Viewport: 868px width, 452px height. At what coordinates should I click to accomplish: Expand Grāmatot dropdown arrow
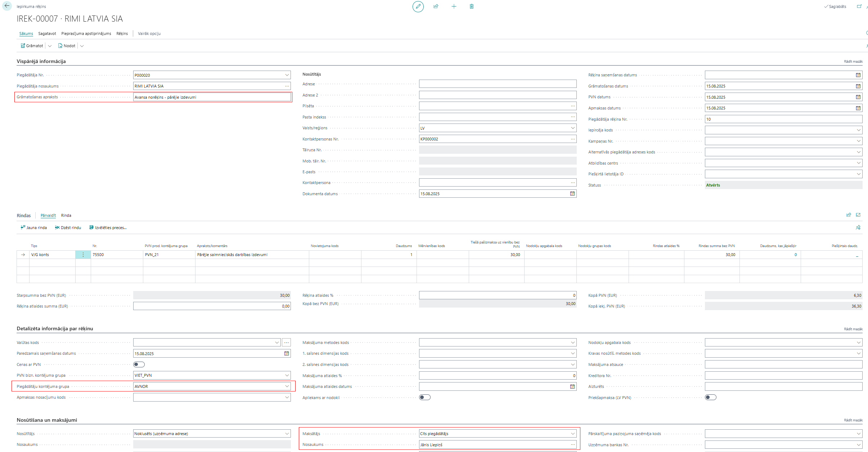pyautogui.click(x=50, y=46)
